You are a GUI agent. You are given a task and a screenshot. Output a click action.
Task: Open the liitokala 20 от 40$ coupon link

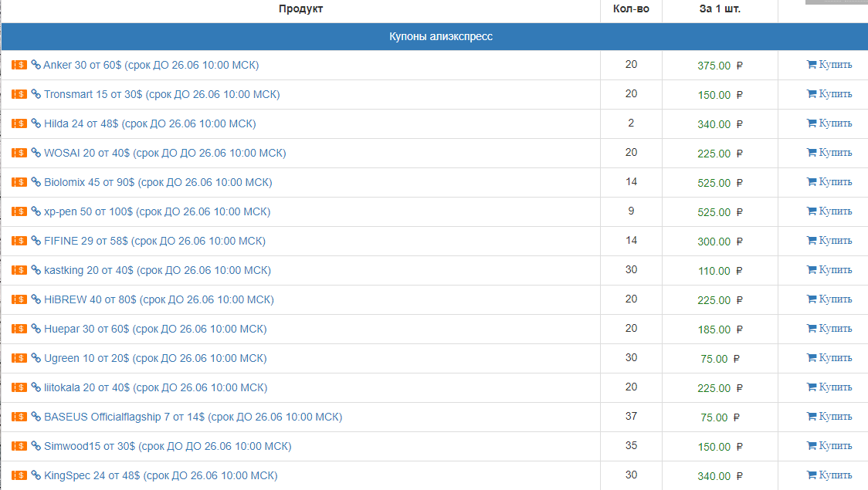point(155,387)
